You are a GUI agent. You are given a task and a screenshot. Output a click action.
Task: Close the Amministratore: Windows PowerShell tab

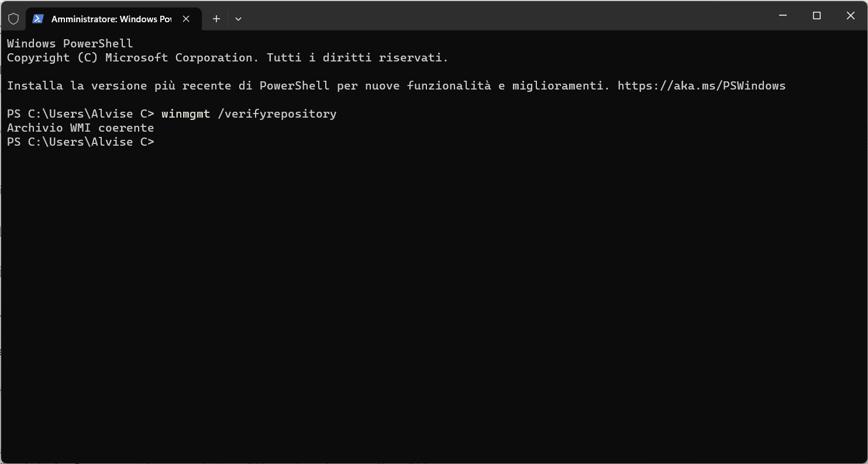[186, 19]
